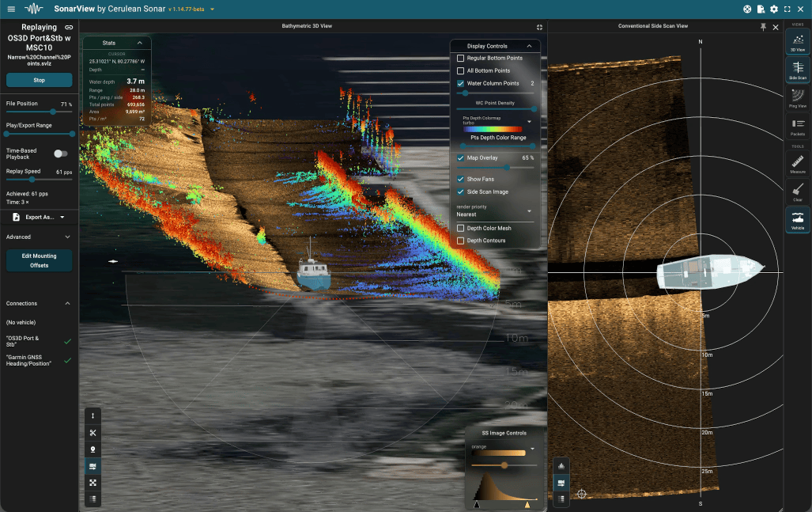Viewport: 812px width, 512px height.
Task: Click Bathymetric 3D View panel title
Action: tap(307, 26)
